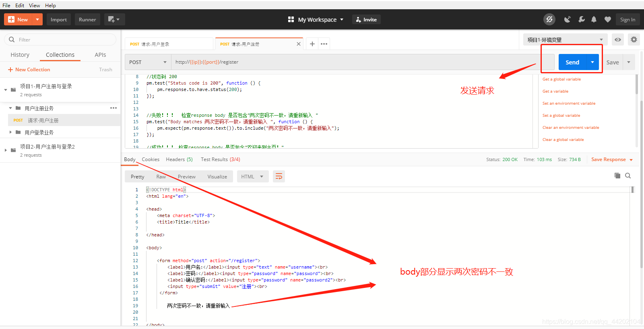Switch response view to Visualize

click(x=217, y=176)
